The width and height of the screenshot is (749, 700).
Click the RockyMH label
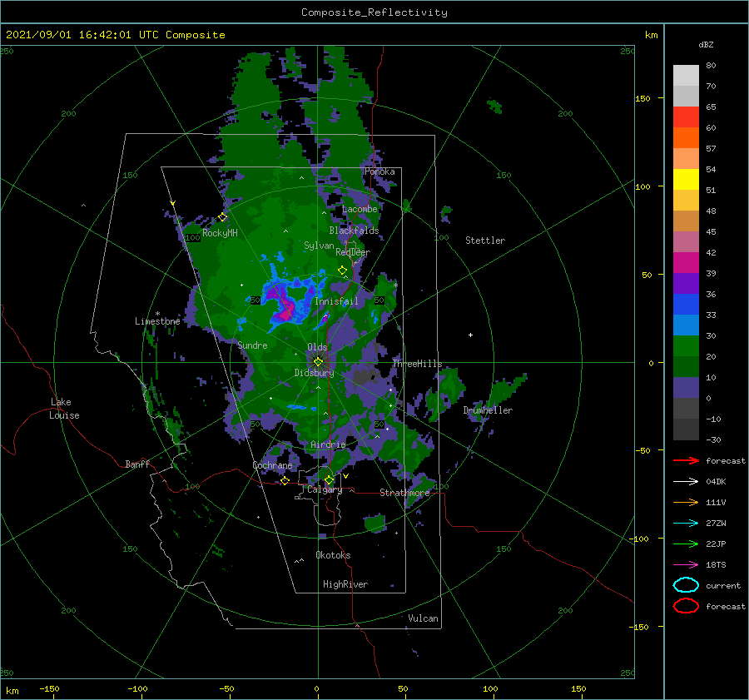click(220, 233)
